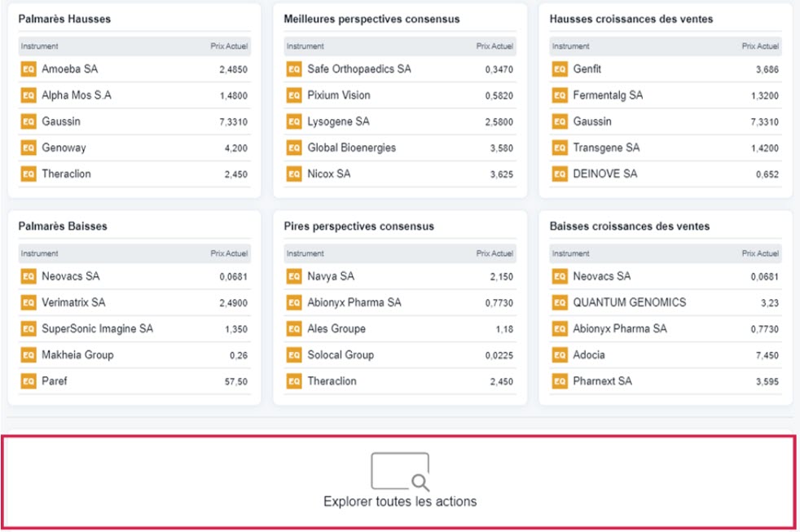
Task: Click the 3,686 price for Genfit
Action: point(767,69)
